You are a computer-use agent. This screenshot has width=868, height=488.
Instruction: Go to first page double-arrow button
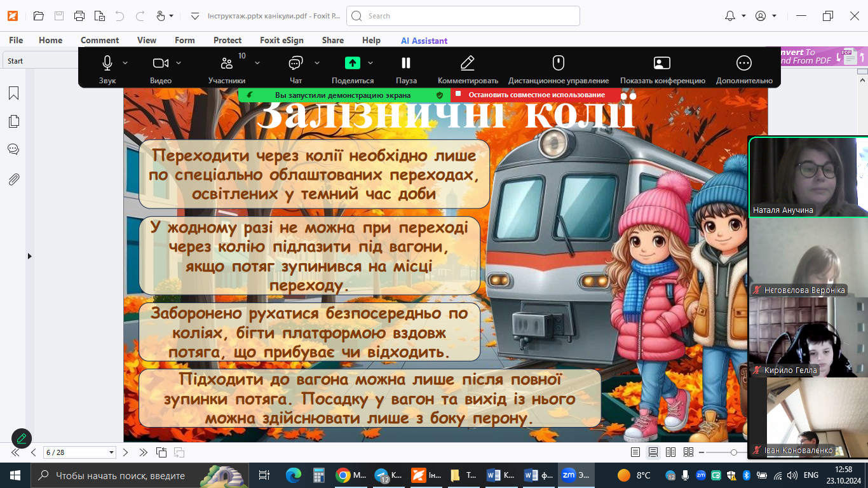(16, 452)
